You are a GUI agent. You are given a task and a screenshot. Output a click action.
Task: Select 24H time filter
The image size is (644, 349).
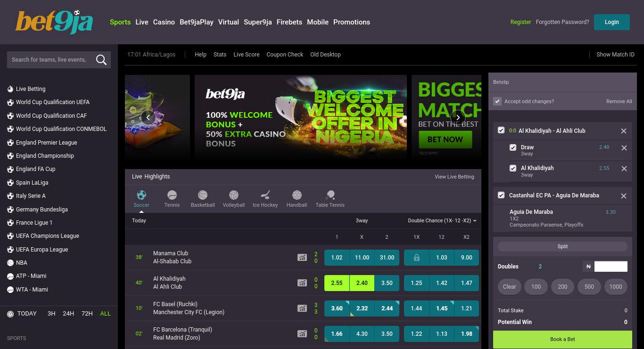coord(68,314)
